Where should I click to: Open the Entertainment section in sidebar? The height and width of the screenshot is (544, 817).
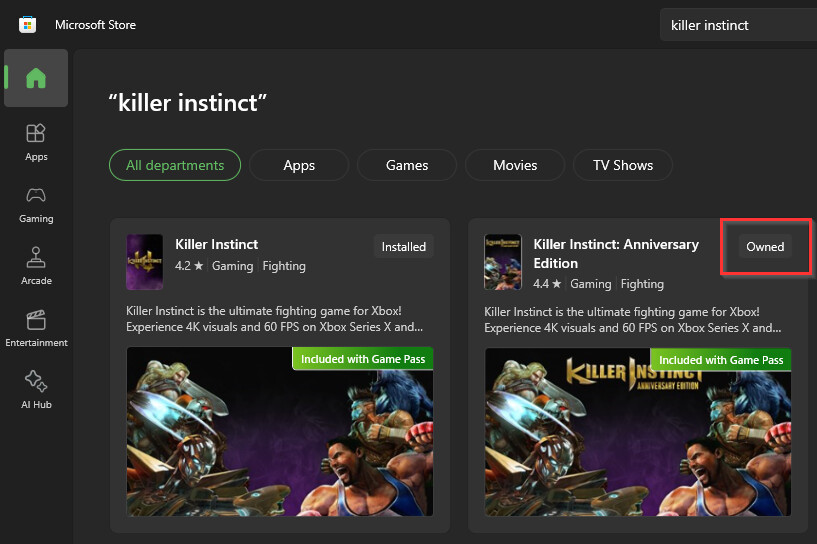coord(36,327)
